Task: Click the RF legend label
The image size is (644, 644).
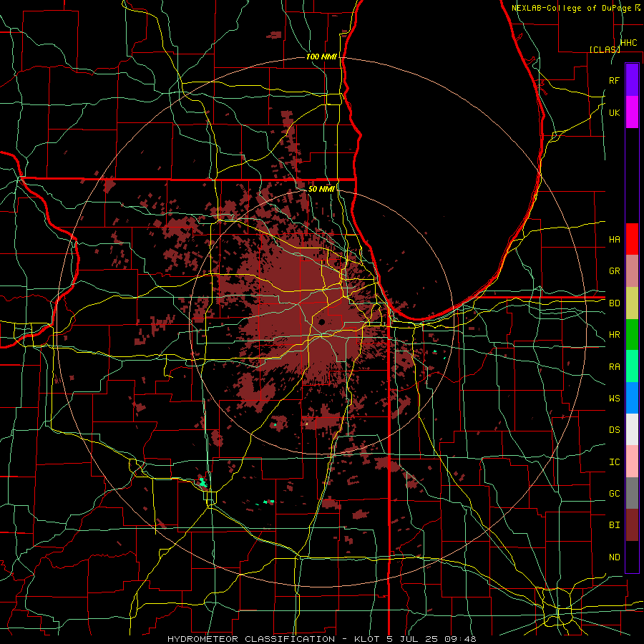Action: (x=614, y=80)
